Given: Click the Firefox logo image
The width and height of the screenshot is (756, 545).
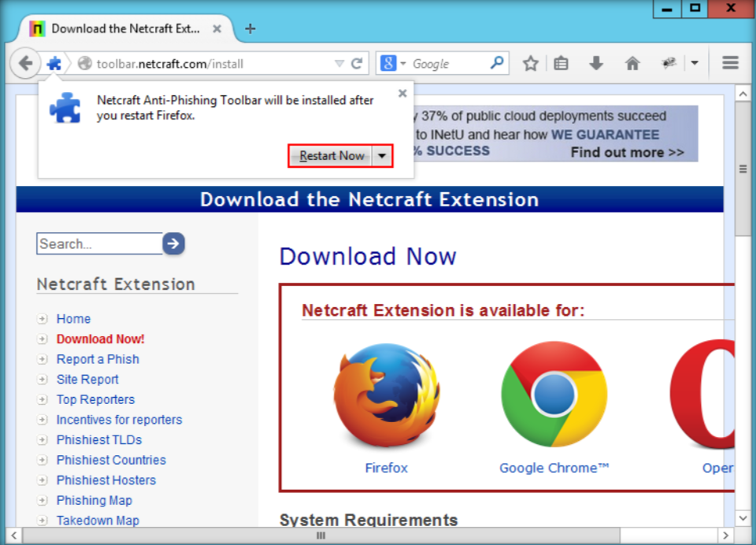Looking at the screenshot, I should point(386,395).
